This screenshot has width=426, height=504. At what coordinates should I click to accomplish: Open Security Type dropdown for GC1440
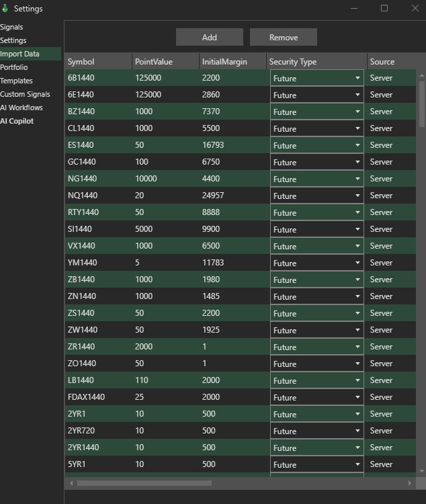316,162
